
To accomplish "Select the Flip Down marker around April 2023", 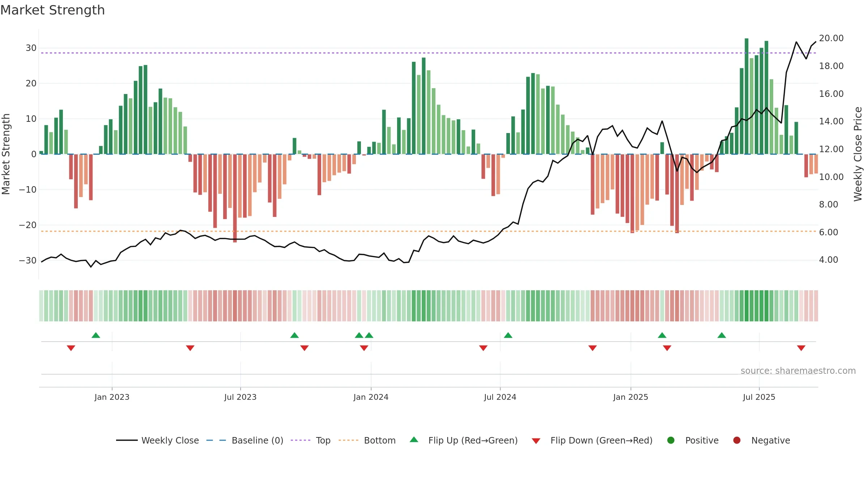I will point(190,348).
